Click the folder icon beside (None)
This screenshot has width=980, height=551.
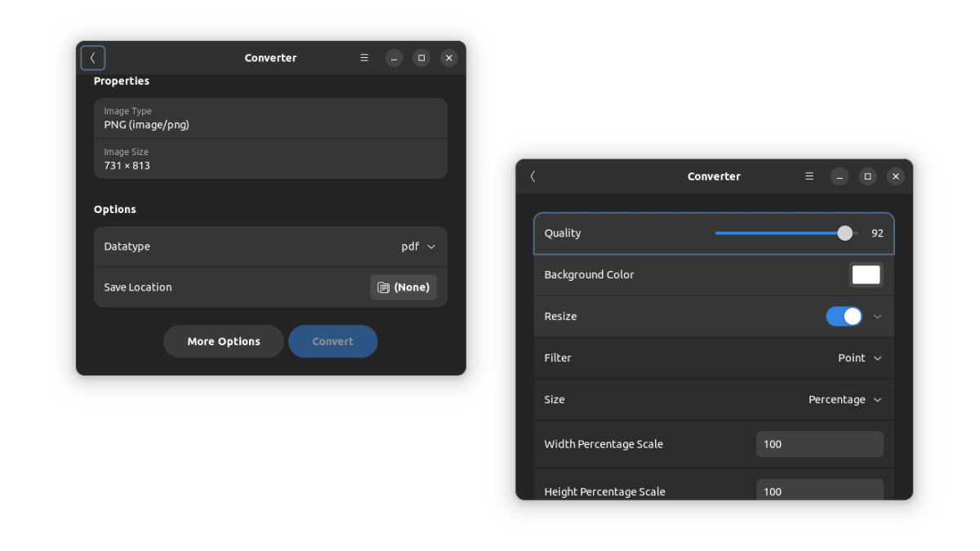(384, 287)
